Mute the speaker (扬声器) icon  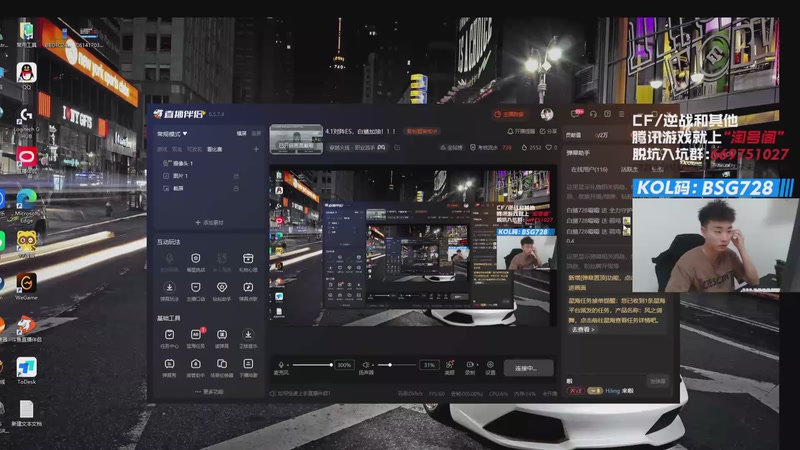pyautogui.click(x=365, y=365)
